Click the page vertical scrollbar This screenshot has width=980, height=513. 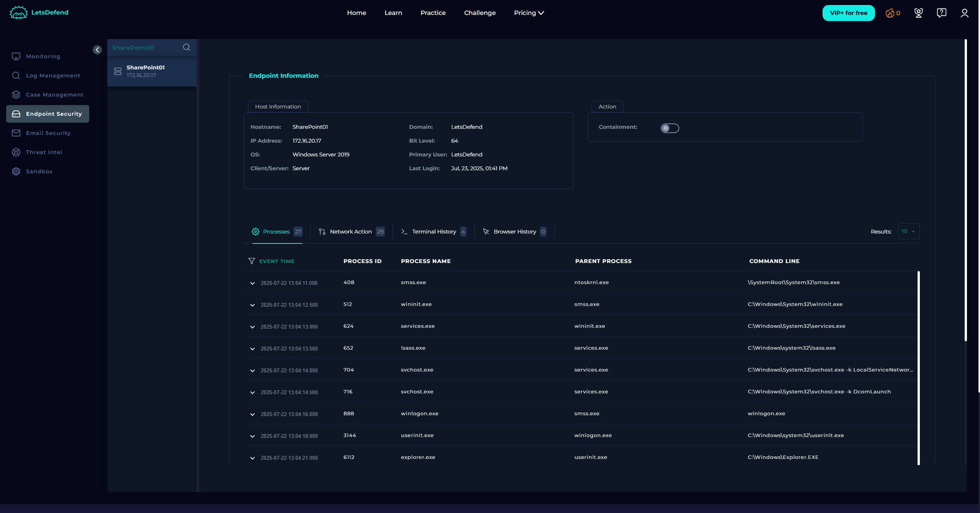pyautogui.click(x=965, y=190)
